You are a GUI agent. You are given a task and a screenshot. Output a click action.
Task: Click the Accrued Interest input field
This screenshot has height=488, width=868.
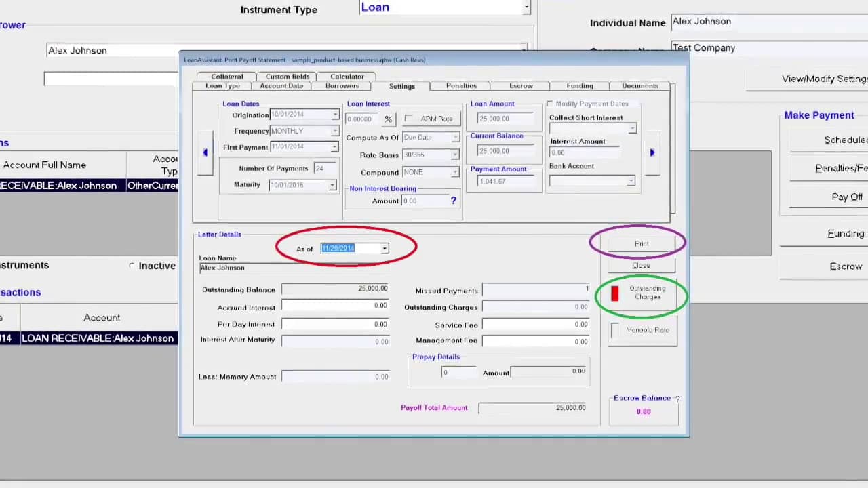point(335,306)
